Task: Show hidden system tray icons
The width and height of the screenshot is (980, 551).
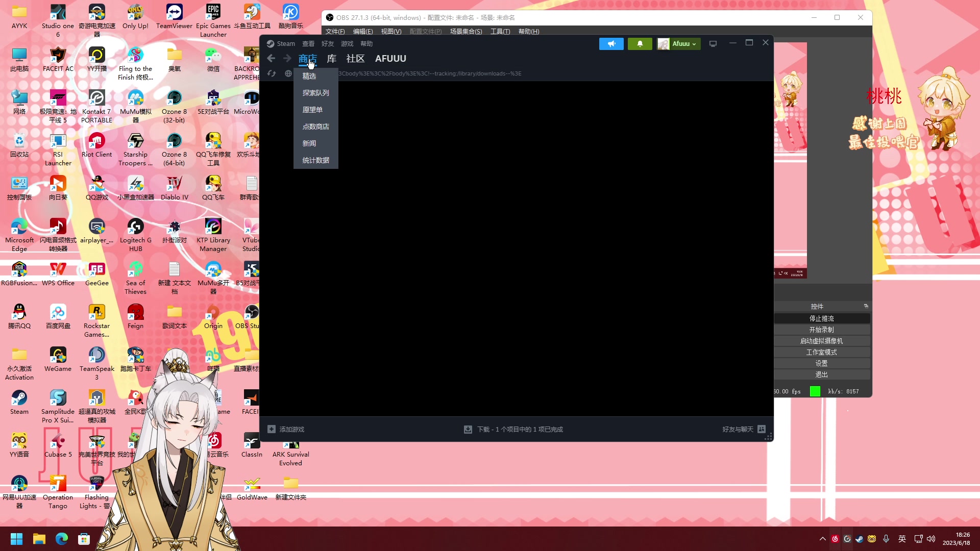Action: tap(823, 539)
